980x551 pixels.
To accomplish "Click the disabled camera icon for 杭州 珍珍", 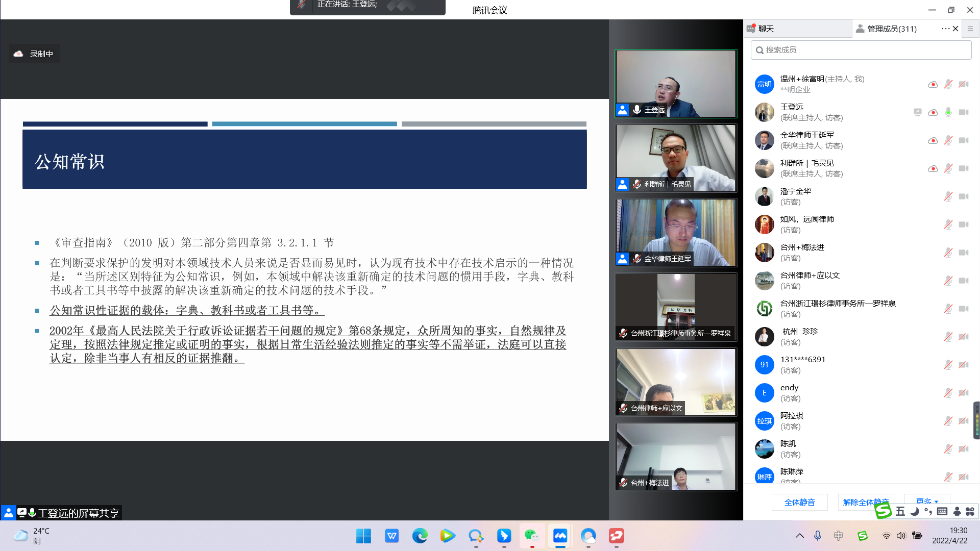I will coord(963,337).
